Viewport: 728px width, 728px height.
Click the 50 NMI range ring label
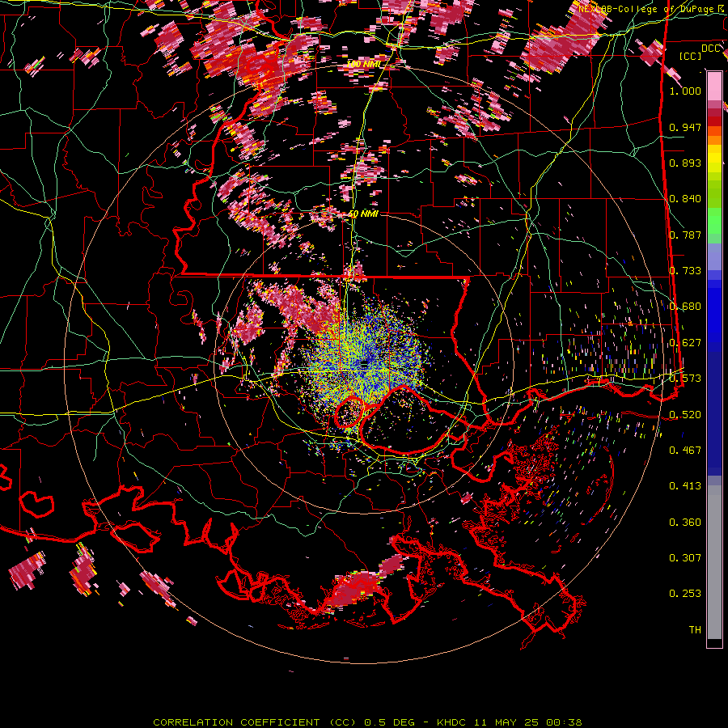tap(363, 214)
